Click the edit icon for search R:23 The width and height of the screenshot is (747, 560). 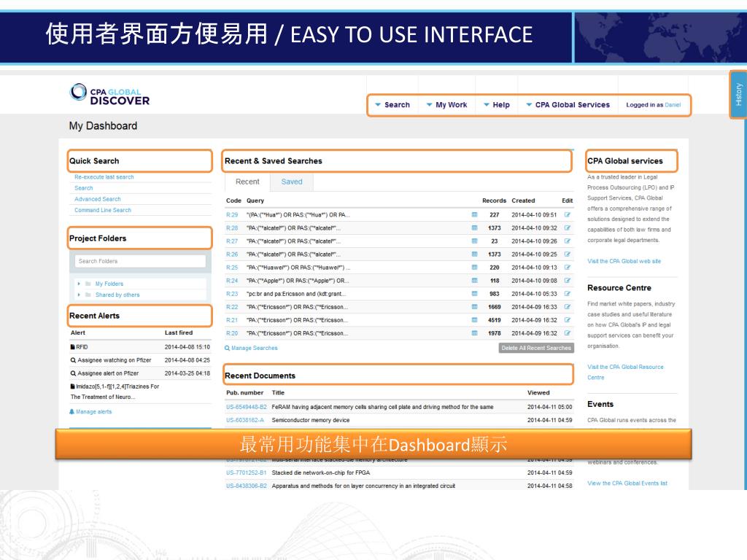(568, 294)
